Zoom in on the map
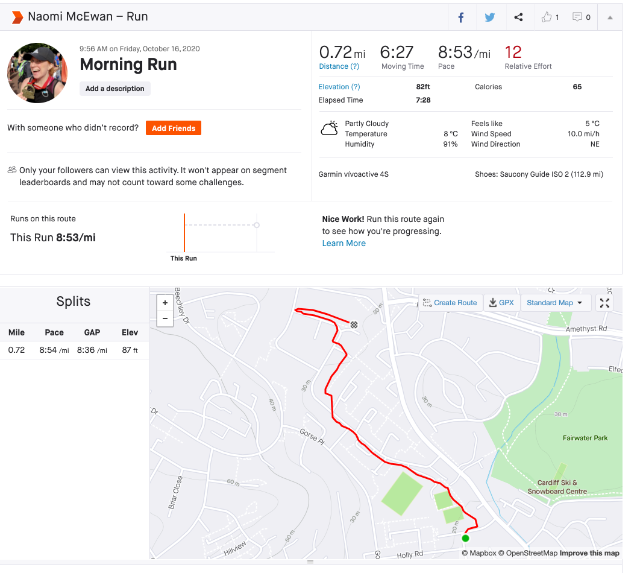The height and width of the screenshot is (573, 640). point(164,302)
